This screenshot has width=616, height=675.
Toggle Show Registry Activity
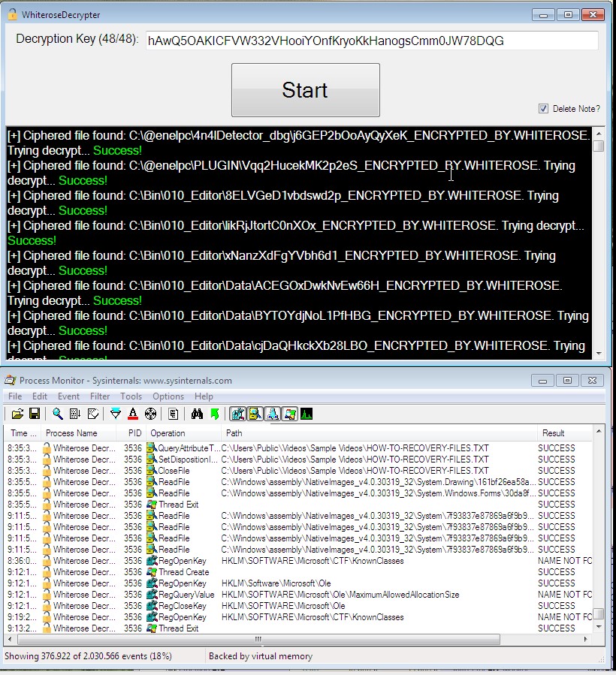238,414
